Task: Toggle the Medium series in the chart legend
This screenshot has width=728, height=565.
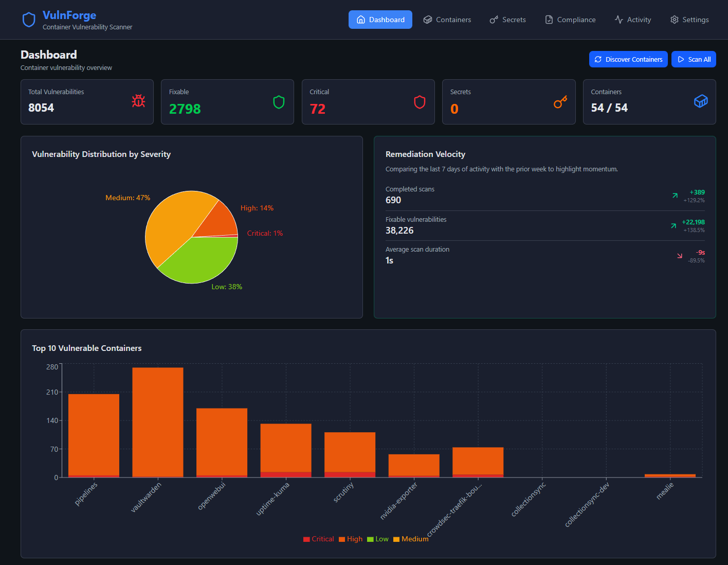Action: click(411, 539)
